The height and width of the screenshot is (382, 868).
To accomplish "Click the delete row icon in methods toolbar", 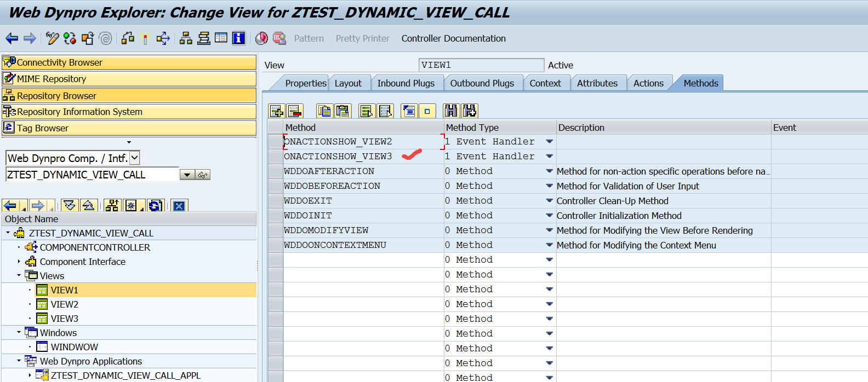I will pos(295,111).
